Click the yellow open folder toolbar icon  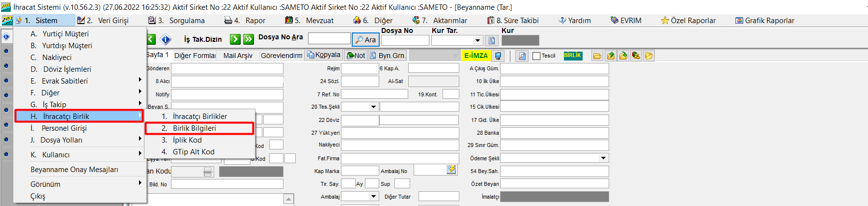(x=597, y=56)
